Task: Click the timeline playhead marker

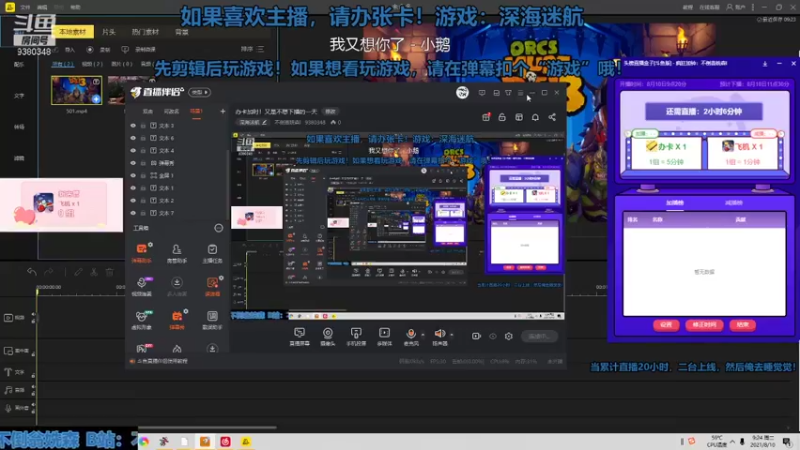Action: click(x=37, y=290)
